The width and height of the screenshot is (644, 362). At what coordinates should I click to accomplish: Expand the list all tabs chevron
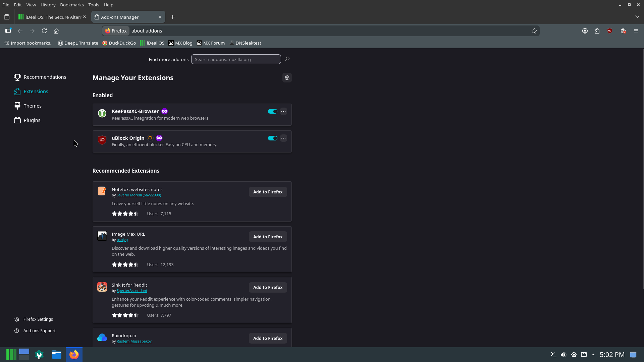tap(637, 17)
